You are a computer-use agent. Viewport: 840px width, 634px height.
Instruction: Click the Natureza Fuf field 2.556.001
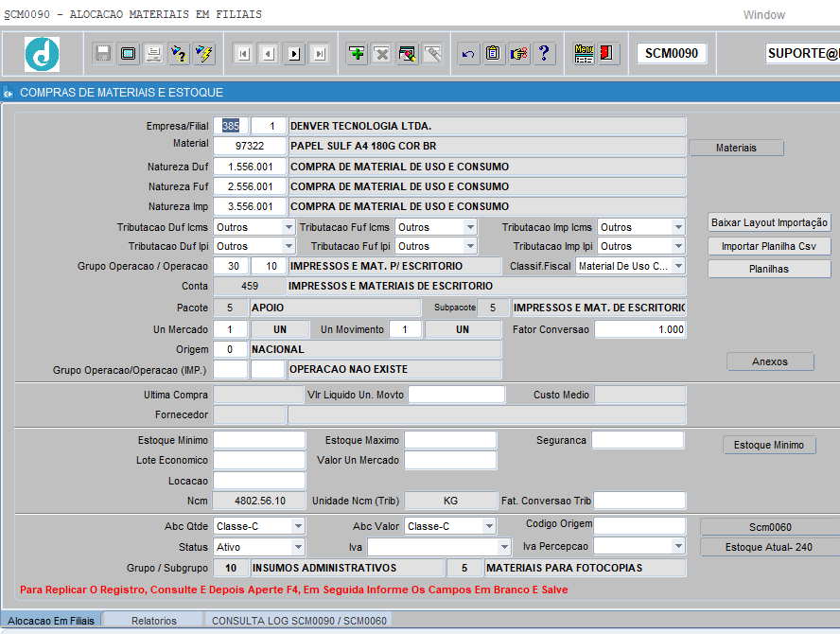(x=250, y=186)
